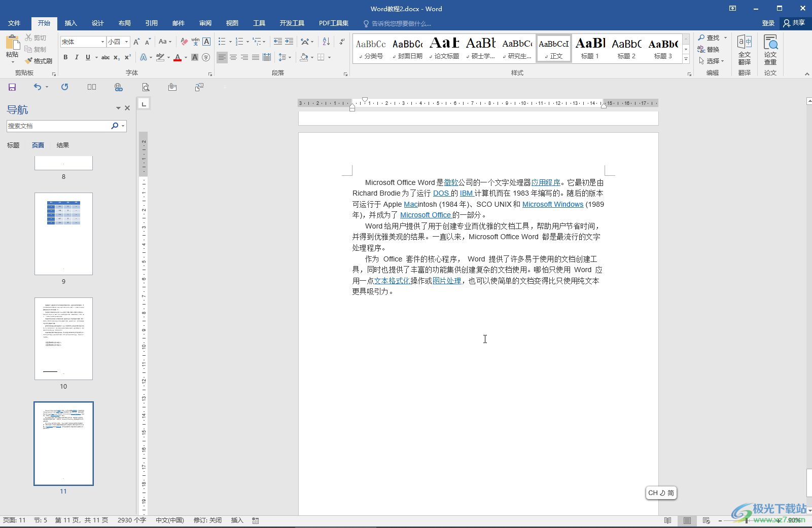Decrease paragraph indent

tap(278, 42)
